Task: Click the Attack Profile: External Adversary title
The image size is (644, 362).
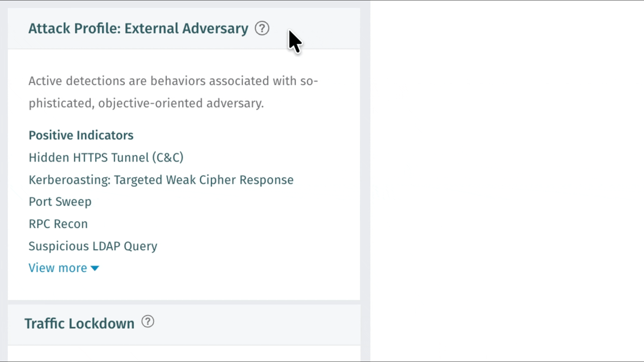Action: point(138,28)
